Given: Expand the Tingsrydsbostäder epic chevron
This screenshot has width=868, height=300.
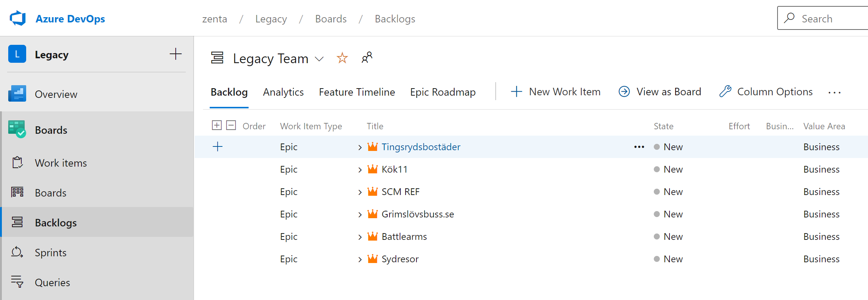Looking at the screenshot, I should 360,147.
